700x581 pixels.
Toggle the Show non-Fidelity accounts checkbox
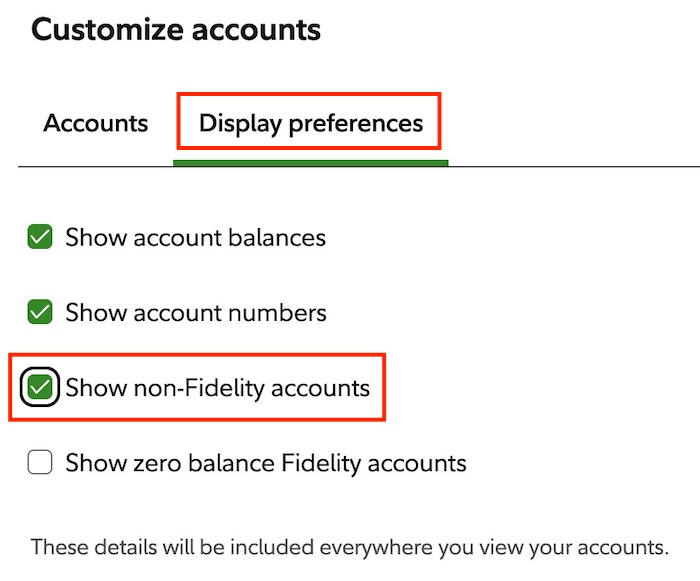tap(40, 387)
